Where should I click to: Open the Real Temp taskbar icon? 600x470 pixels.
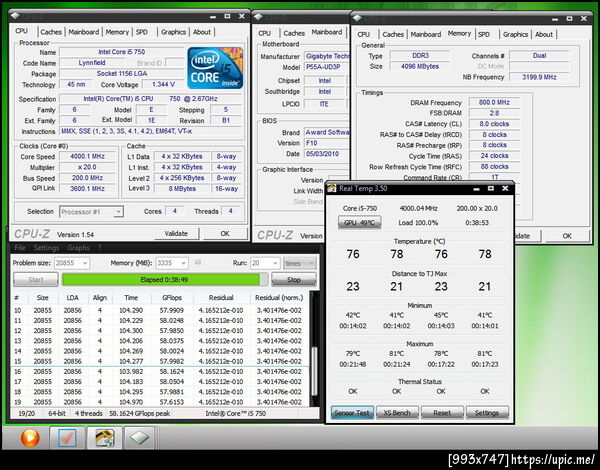click(104, 437)
